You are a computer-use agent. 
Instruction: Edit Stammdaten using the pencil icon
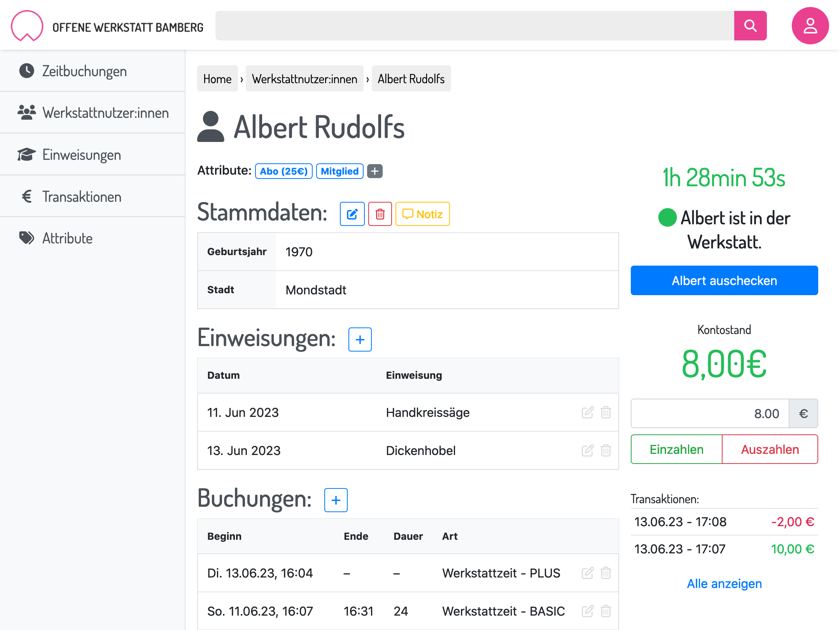[x=352, y=214]
